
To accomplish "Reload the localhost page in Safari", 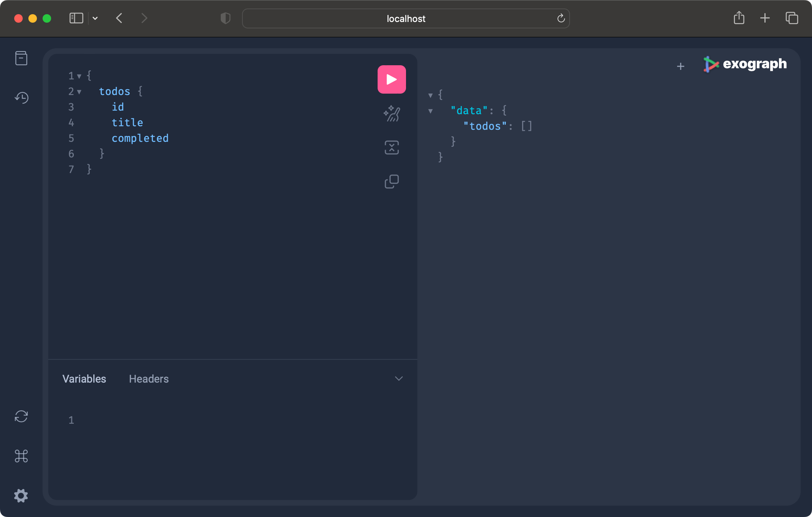I will pos(561,18).
